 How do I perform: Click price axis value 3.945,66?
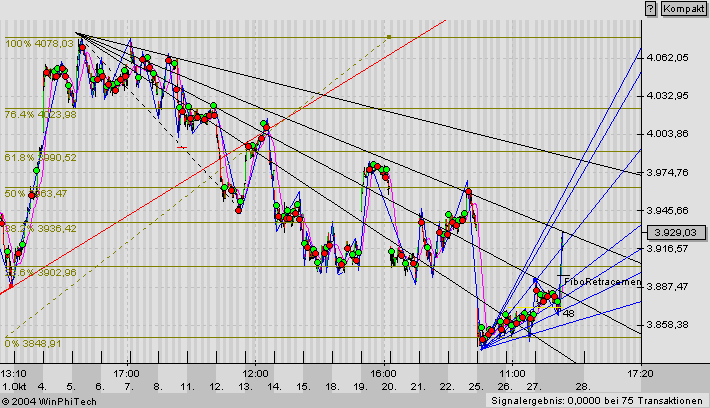(x=667, y=210)
